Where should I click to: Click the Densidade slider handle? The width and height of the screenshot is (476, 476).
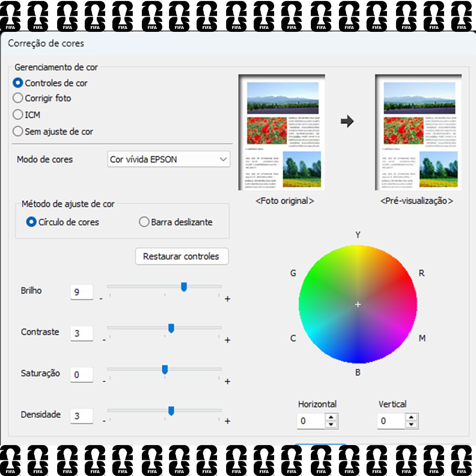tap(171, 411)
